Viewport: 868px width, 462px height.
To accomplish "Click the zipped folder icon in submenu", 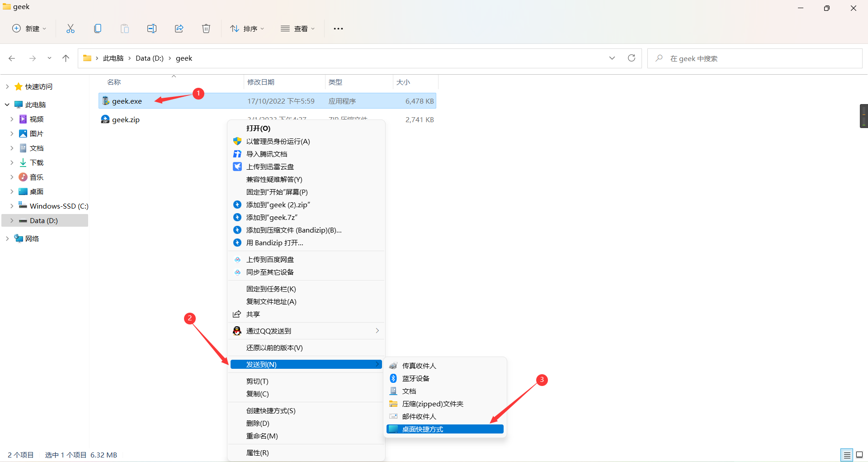I will pyautogui.click(x=393, y=404).
